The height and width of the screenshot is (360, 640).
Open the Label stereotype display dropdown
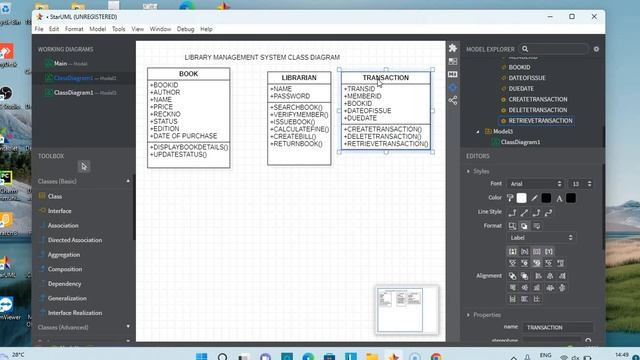542,238
